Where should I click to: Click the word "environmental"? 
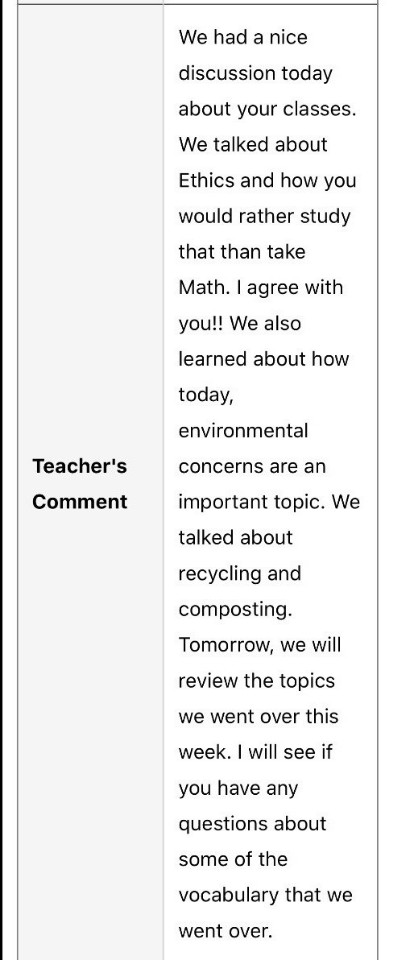click(x=243, y=430)
